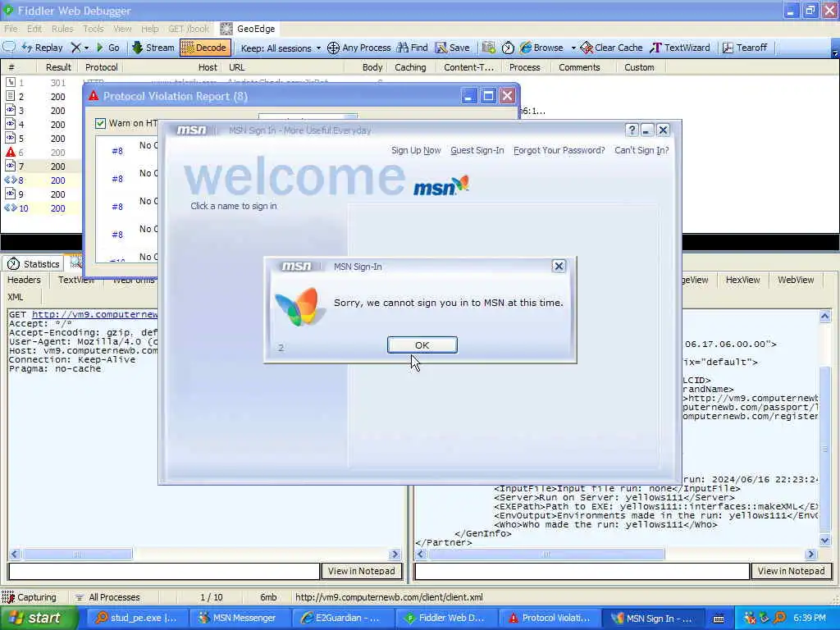Open the TextWizard tool
Viewport: 840px width, 630px height.
click(x=680, y=48)
